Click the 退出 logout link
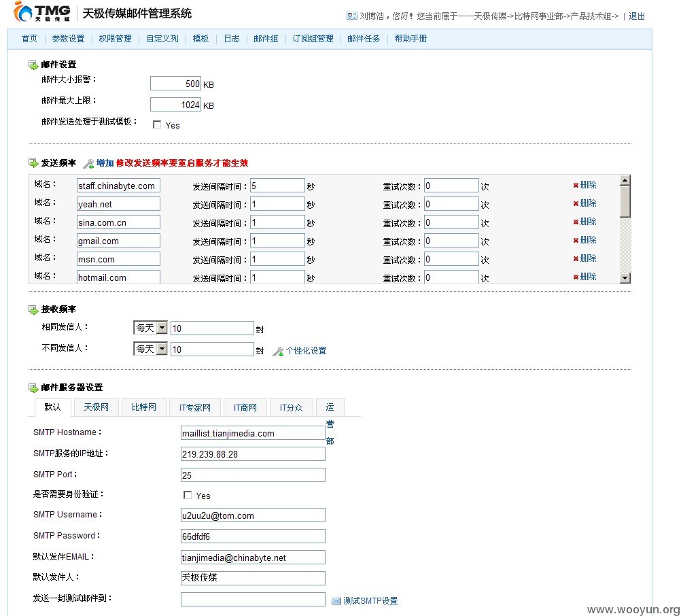Viewport: 681px width, 616px height. [x=637, y=16]
